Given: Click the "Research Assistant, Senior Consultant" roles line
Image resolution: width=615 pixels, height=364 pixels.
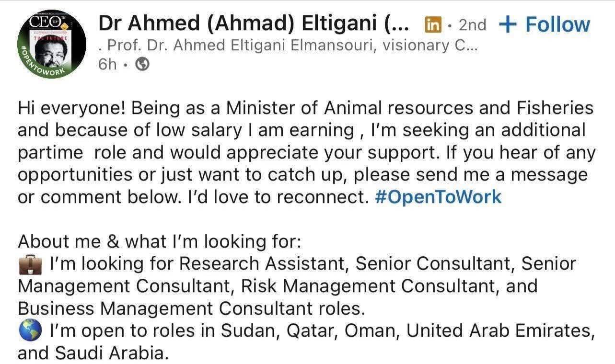Looking at the screenshot, I should [312, 263].
